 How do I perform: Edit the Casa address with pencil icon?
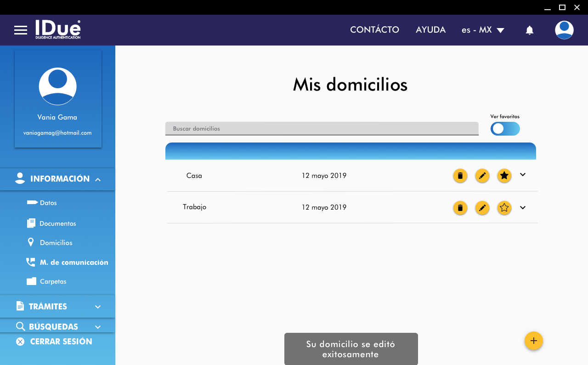482,176
